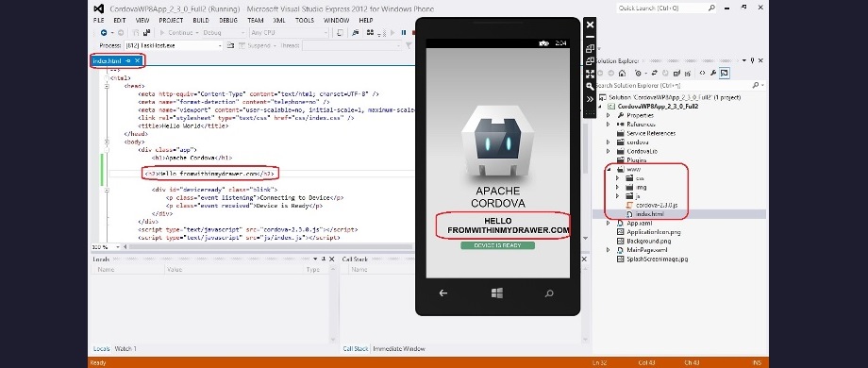Click the green Device is Ready bar
The width and height of the screenshot is (868, 368).
point(497,245)
